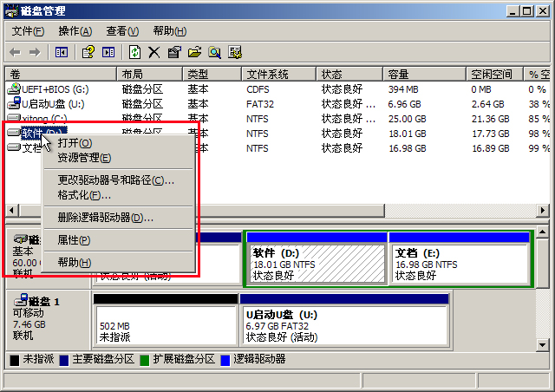Open the 文件(F) menu
Screen dimensions: 555x392
tap(28, 31)
